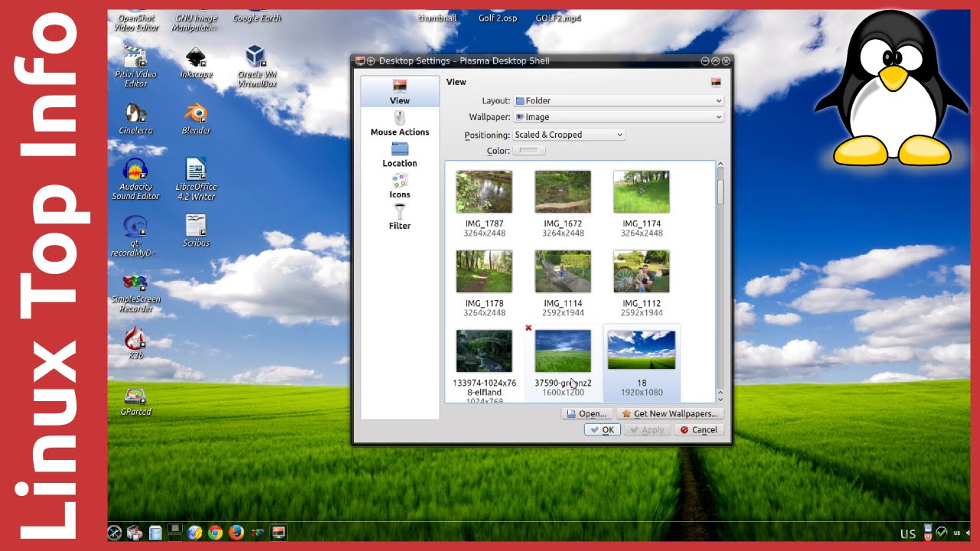Launch Pitivi Video Editor desktop icon
Image resolution: width=980 pixels, height=551 pixels.
pyautogui.click(x=136, y=65)
